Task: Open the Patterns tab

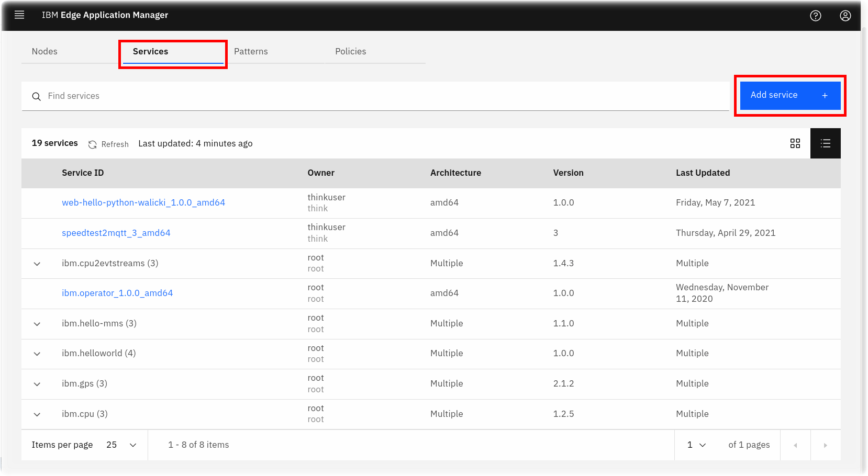Action: coord(274,51)
